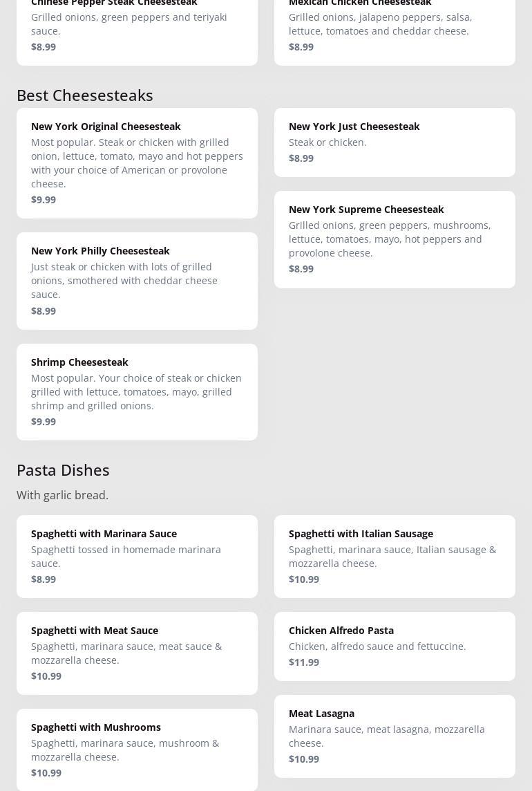Screen dimensions: 532x791
Task: Click the "With garlic bread." subtitle
Action: (x=62, y=495)
